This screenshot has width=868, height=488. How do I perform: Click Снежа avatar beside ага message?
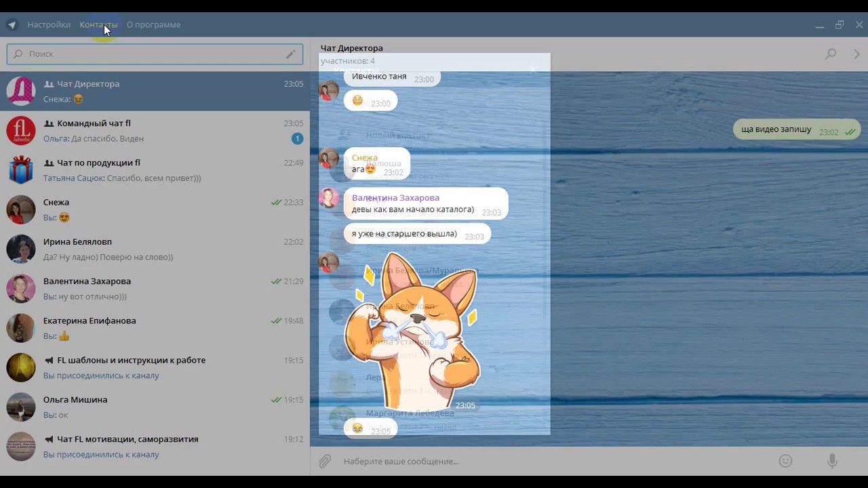coord(329,158)
